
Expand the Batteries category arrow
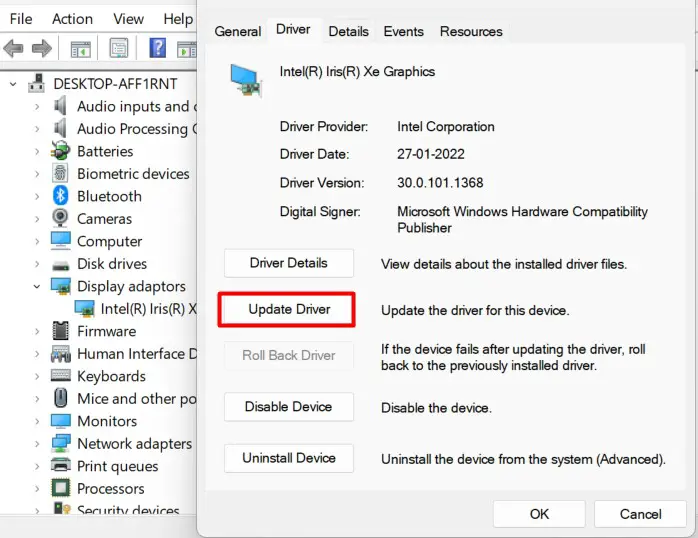pos(37,151)
